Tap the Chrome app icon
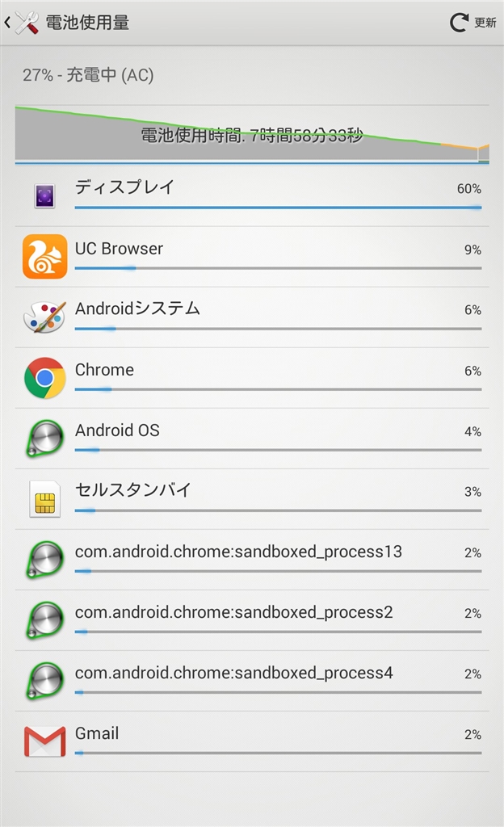504x827 pixels. [44, 378]
